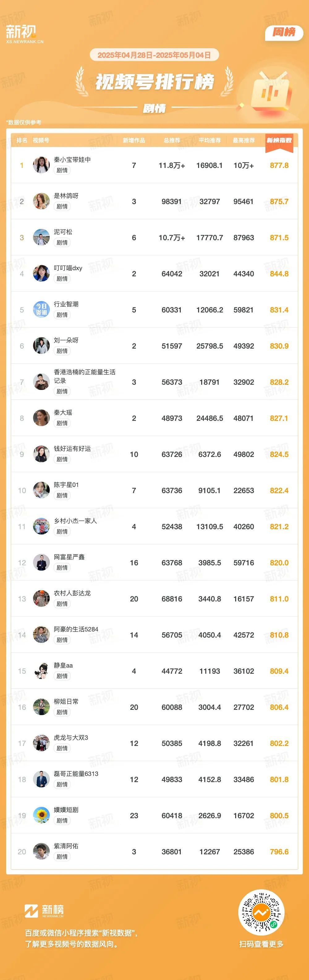Open 叮叮喵dxy avatar picture
Screen dimensions: 309x980
41,274
